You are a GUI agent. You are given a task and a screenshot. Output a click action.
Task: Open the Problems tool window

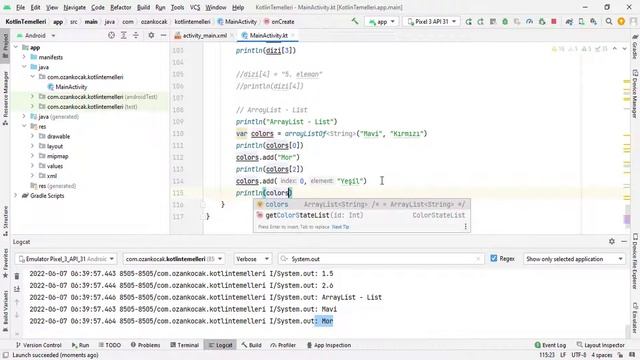[x=145, y=345]
